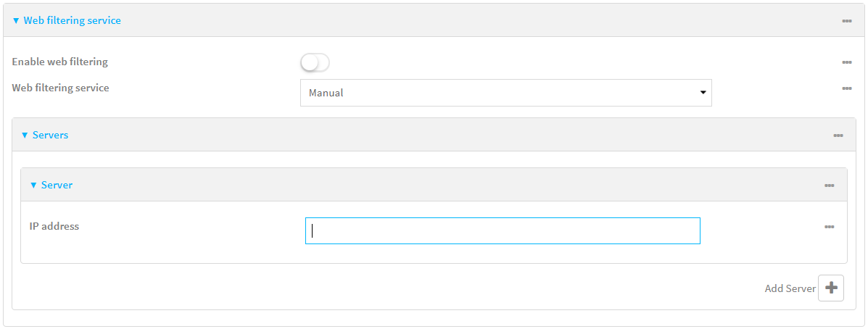Screen dimensions: 868x329
Task: Click the Server panel heading text
Action: click(x=57, y=186)
